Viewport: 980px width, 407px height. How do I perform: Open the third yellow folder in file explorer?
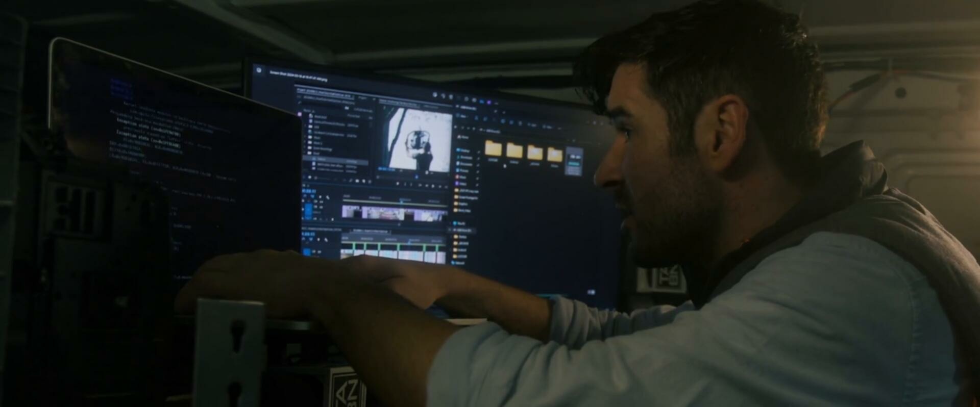click(534, 152)
